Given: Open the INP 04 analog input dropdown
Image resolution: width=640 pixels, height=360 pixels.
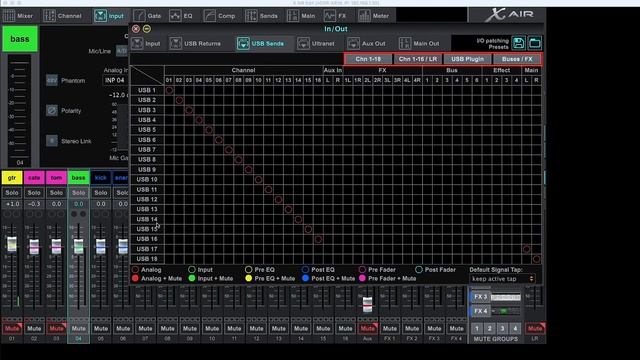Looking at the screenshot, I should click(x=115, y=80).
